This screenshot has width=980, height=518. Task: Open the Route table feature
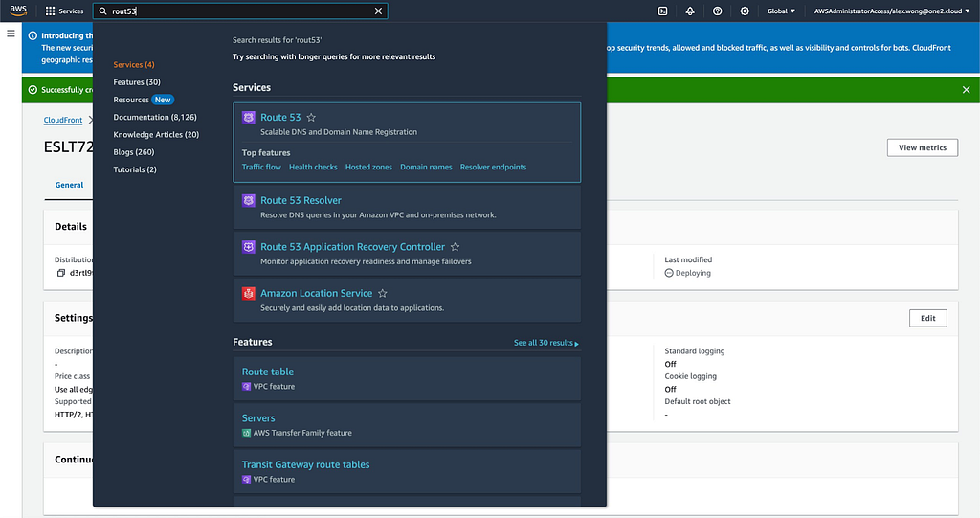[268, 372]
